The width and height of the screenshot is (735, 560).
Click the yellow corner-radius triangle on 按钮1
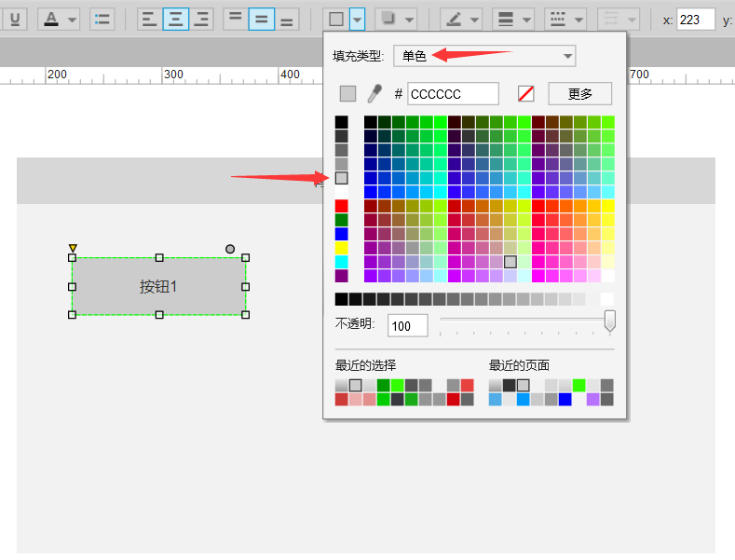coord(73,248)
